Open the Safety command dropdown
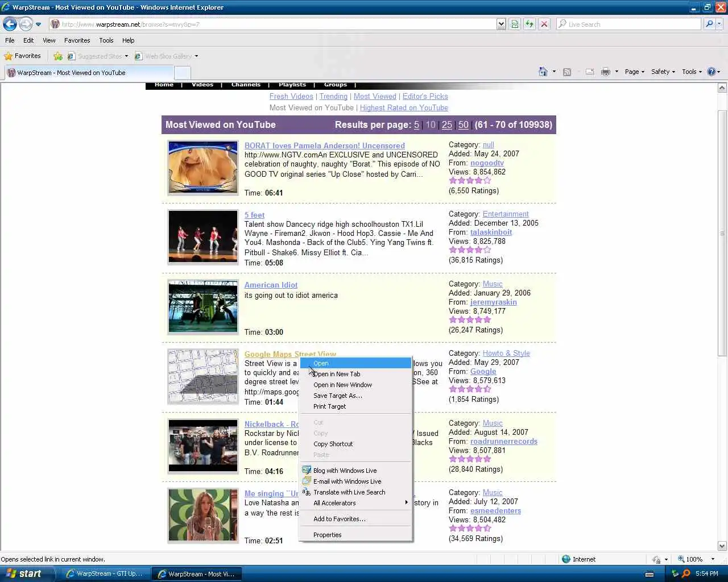 663,72
